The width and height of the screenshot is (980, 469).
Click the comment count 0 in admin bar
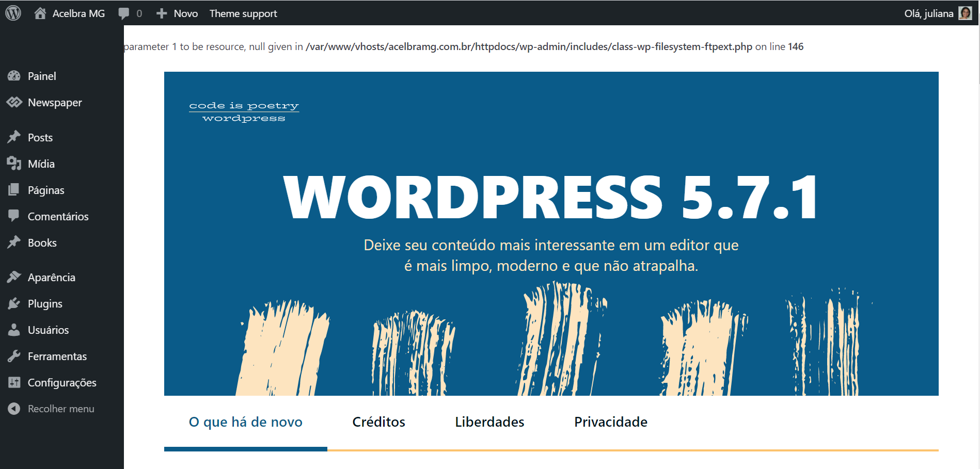pos(139,13)
